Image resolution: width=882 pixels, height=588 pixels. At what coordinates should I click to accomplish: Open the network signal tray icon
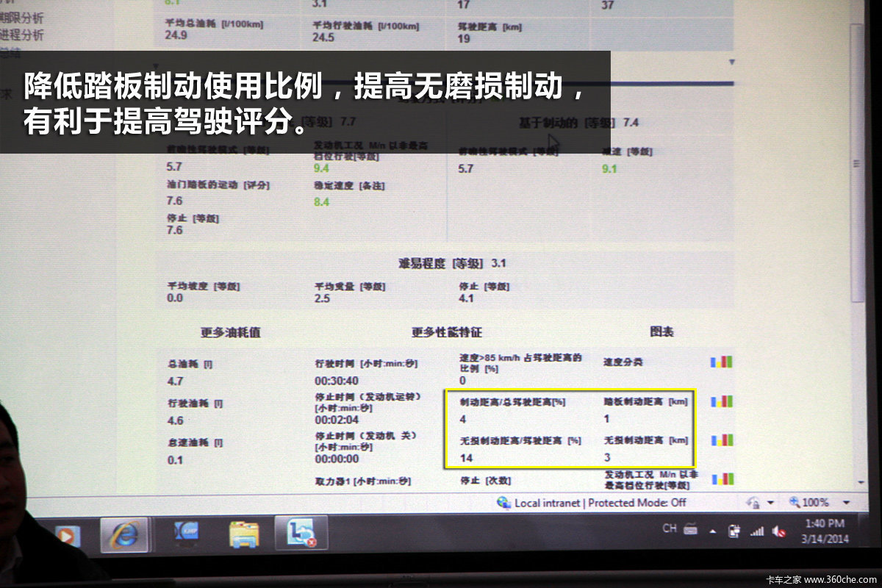pyautogui.click(x=757, y=531)
